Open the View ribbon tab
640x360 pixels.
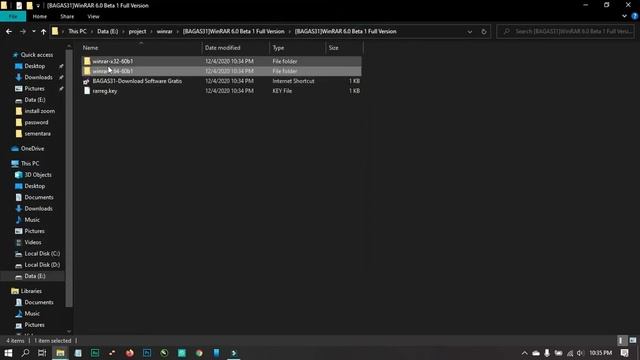click(x=93, y=16)
